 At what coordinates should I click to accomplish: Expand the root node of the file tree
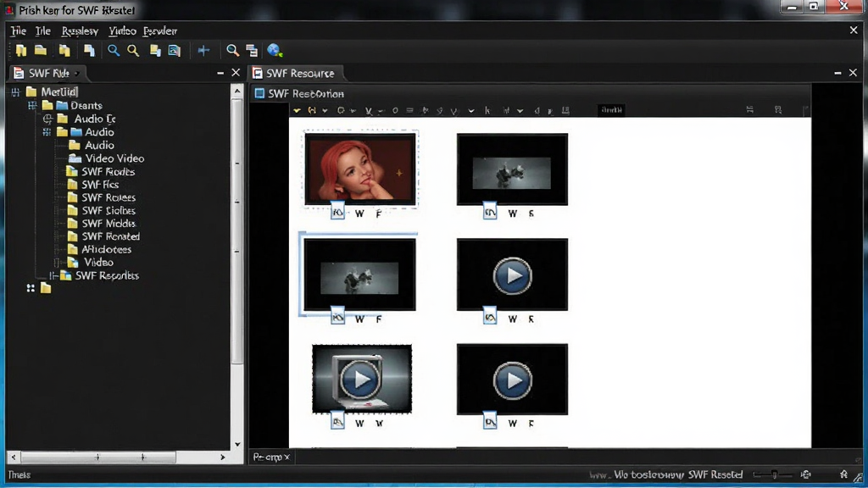point(15,91)
